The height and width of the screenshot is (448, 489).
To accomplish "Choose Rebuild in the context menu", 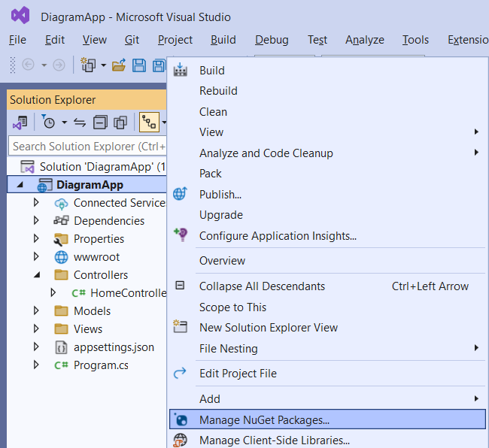I will [218, 91].
